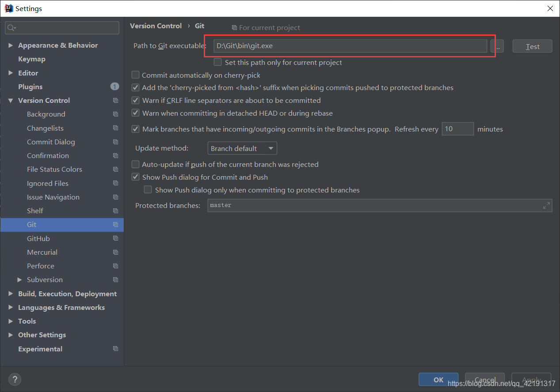The width and height of the screenshot is (560, 392).
Task: Click project-level icon on selected Git row
Action: coord(115,225)
